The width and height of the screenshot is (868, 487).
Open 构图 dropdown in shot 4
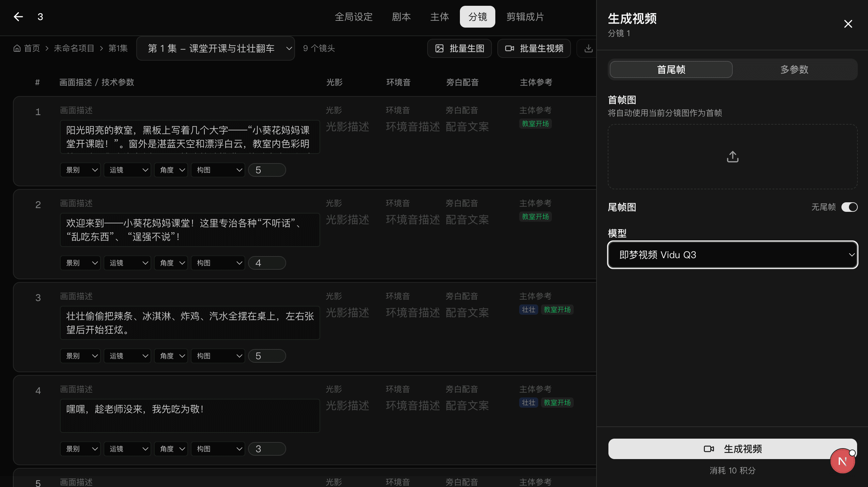[218, 449]
